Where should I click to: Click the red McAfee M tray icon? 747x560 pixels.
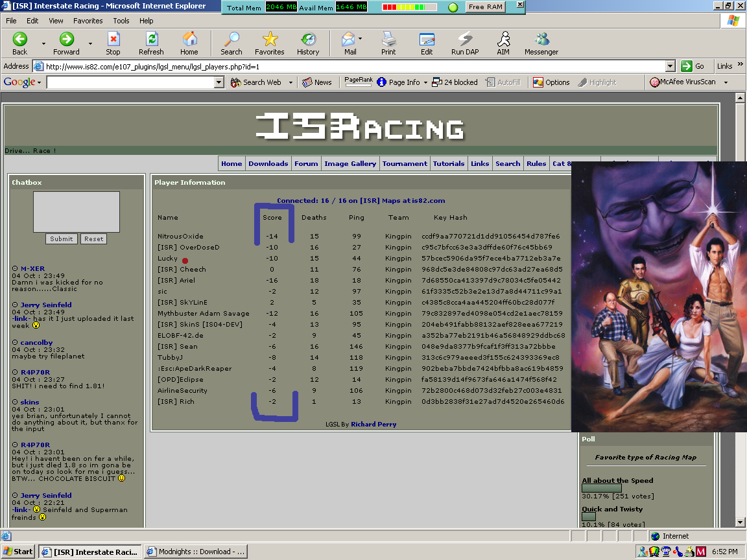coord(701,552)
